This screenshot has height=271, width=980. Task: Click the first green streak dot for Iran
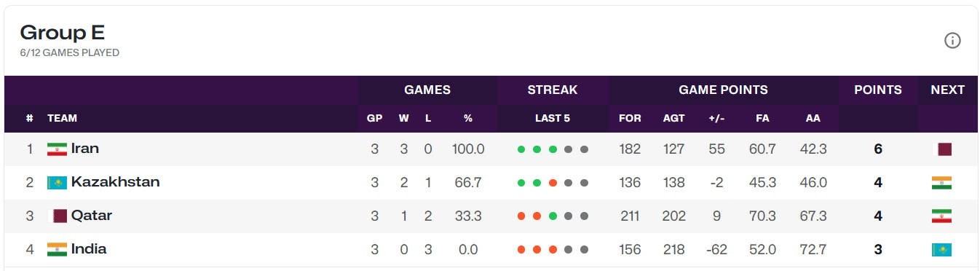tap(521, 149)
